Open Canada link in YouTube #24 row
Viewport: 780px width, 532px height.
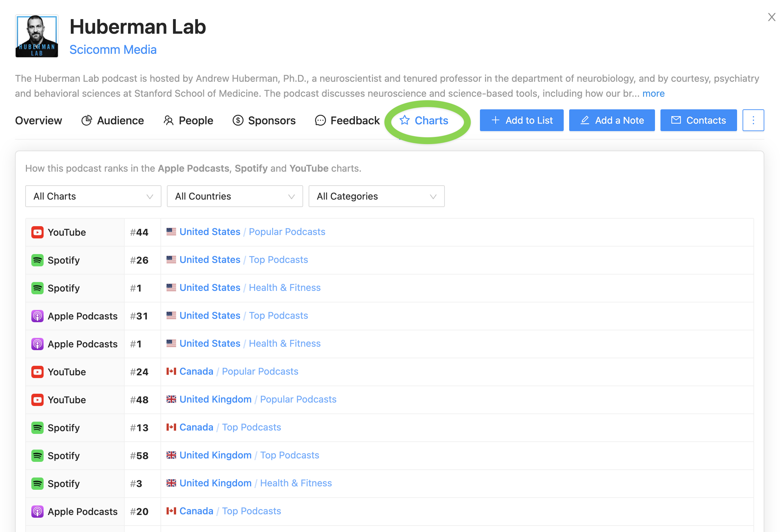[x=196, y=371]
